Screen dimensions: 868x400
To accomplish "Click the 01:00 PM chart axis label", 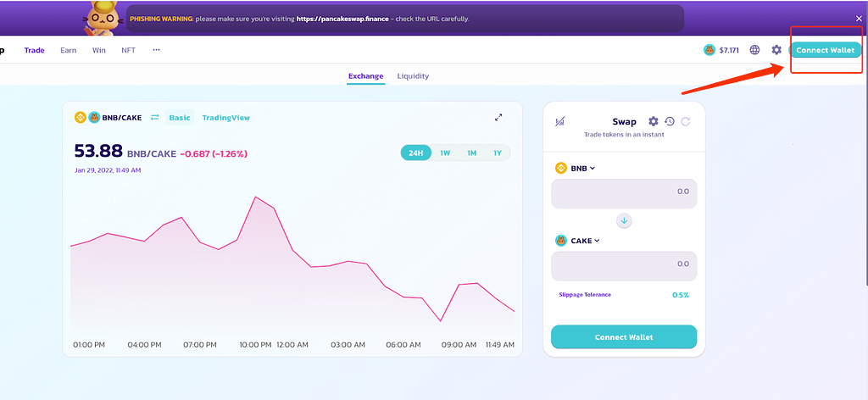I will [x=89, y=345].
